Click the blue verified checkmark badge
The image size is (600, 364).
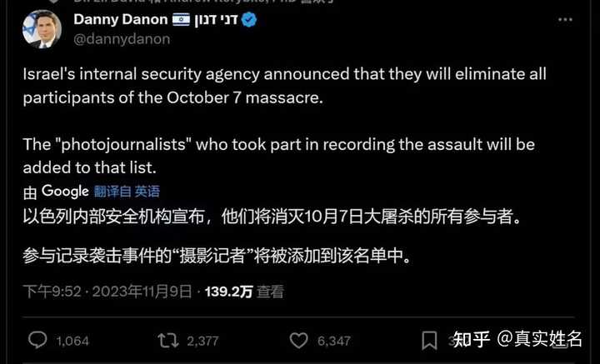click(x=249, y=19)
